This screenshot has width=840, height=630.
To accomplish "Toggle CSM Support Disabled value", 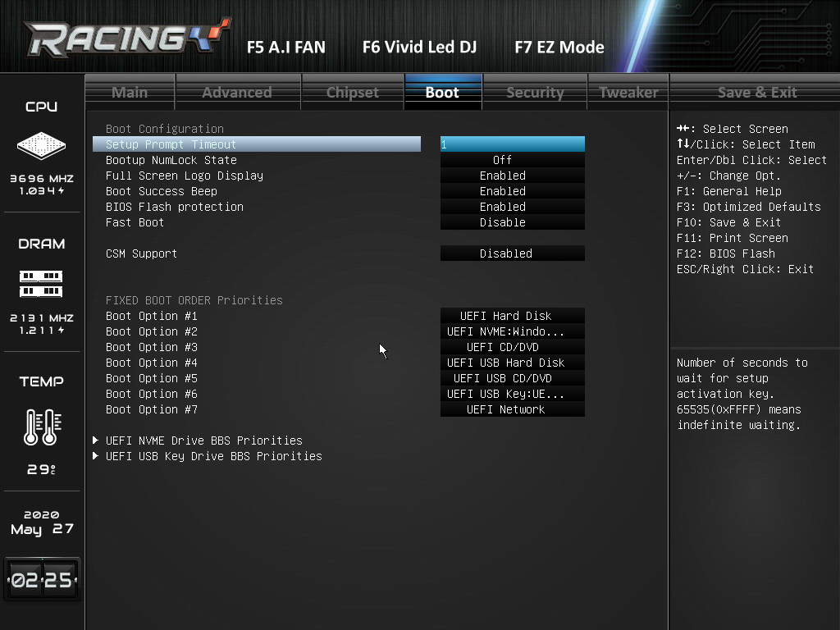I will pos(513,253).
